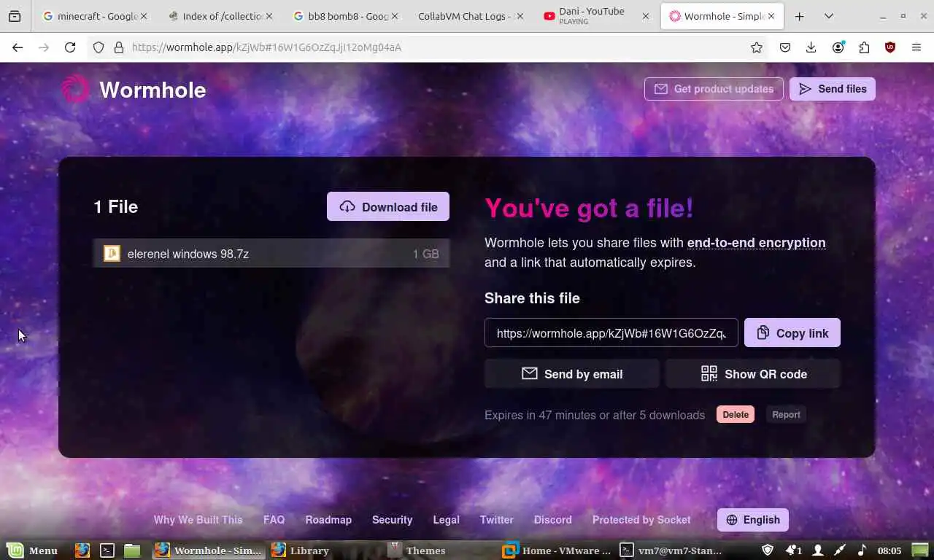The height and width of the screenshot is (560, 934).
Task: Delete the shared file
Action: click(x=736, y=415)
